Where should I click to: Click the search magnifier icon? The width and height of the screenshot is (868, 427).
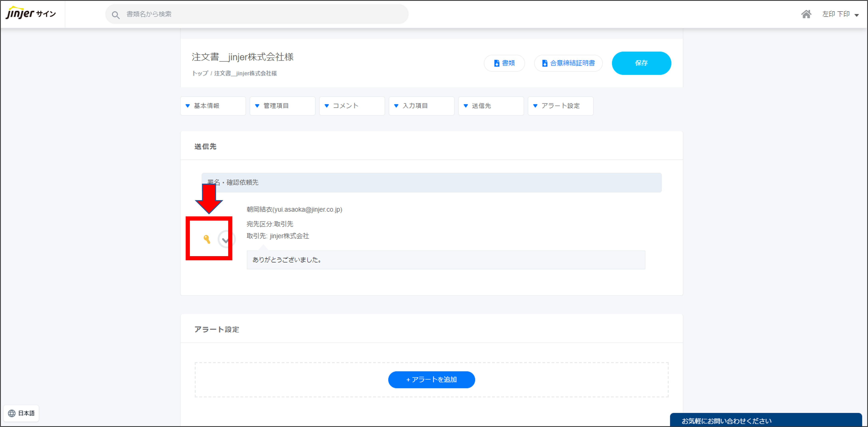tap(116, 15)
